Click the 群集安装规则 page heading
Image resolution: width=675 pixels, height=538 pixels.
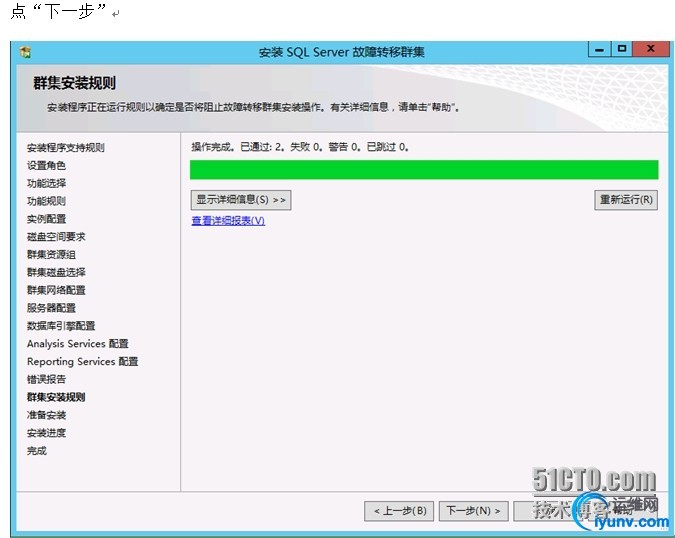(x=74, y=83)
